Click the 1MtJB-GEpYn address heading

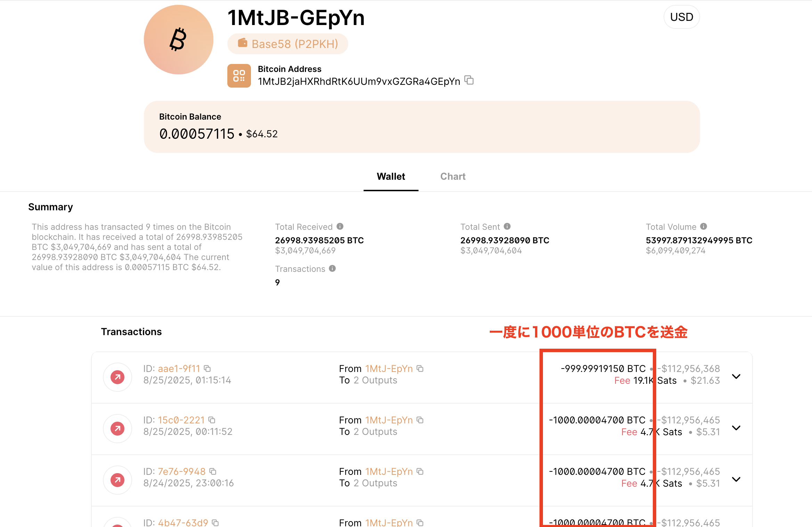click(x=296, y=18)
